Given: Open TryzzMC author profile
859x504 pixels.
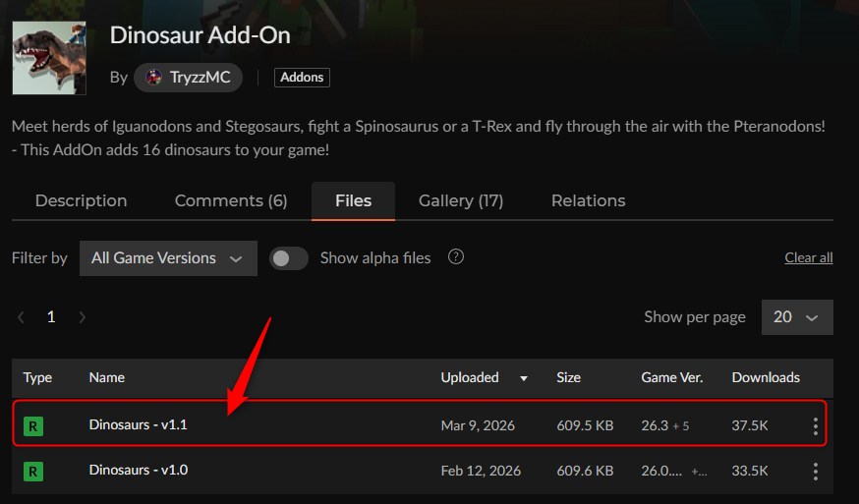Looking at the screenshot, I should coord(189,77).
